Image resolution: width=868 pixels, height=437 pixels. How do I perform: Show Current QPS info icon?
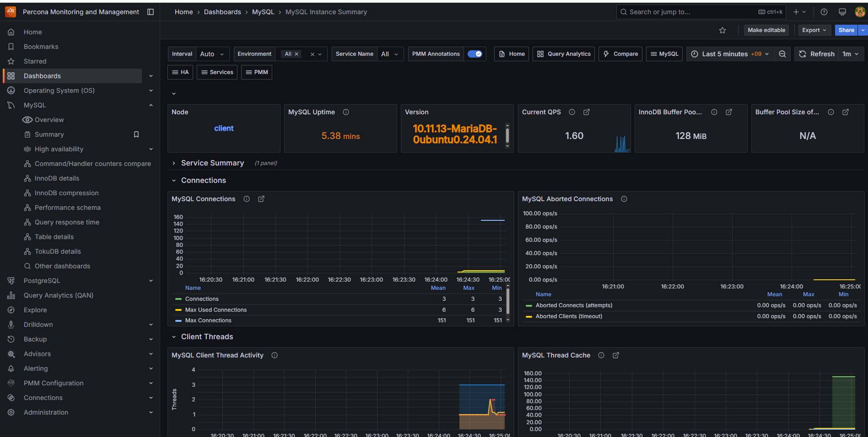[x=572, y=112]
